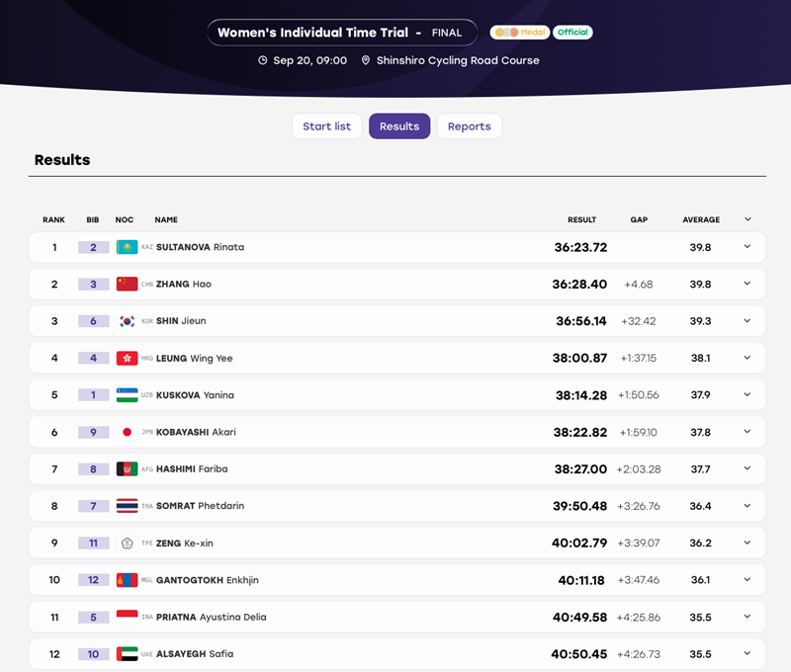Click bib number 11 for Zeng Ke-xin
This screenshot has width=791, height=672.
point(93,543)
